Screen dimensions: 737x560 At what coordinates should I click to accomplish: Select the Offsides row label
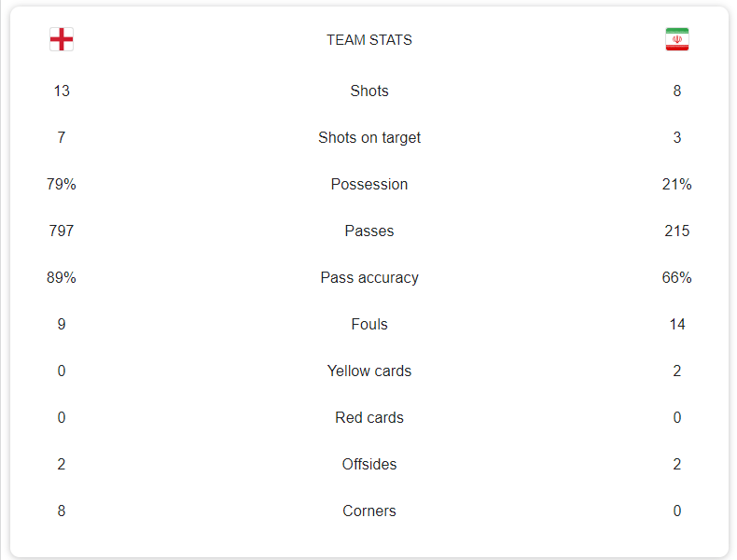[x=369, y=464]
